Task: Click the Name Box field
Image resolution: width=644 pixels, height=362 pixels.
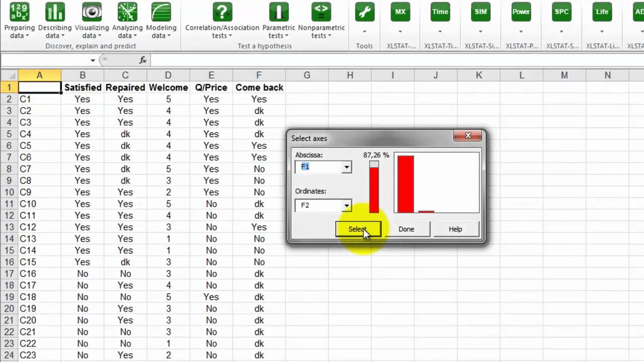Action: (x=45, y=60)
